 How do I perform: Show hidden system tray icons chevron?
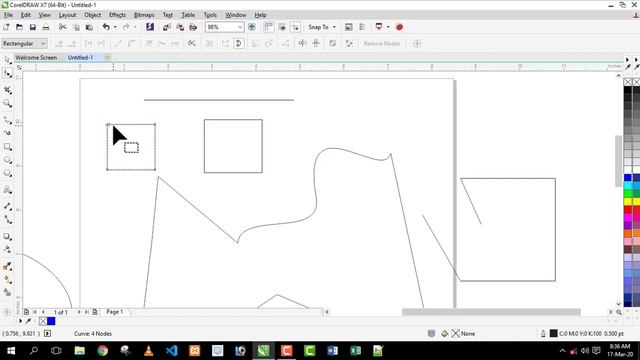(562, 351)
